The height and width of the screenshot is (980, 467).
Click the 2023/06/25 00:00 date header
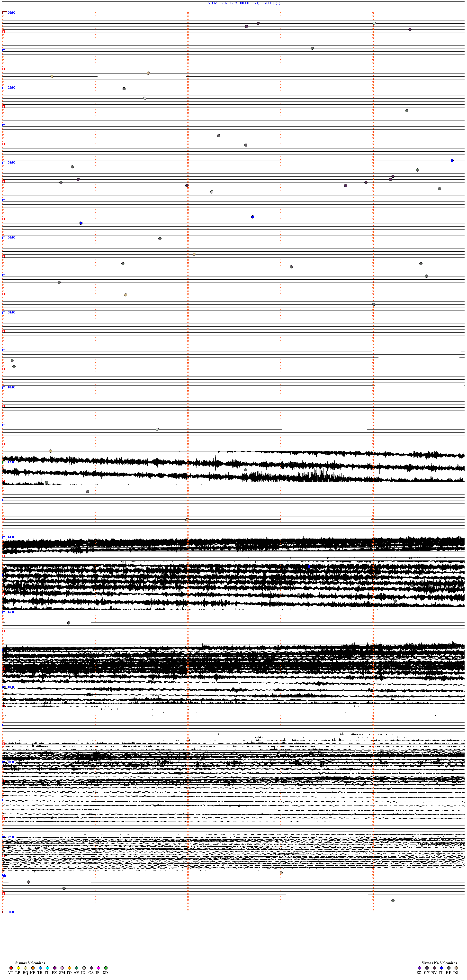[235, 3]
